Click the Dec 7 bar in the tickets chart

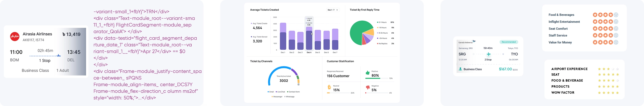click(335, 39)
